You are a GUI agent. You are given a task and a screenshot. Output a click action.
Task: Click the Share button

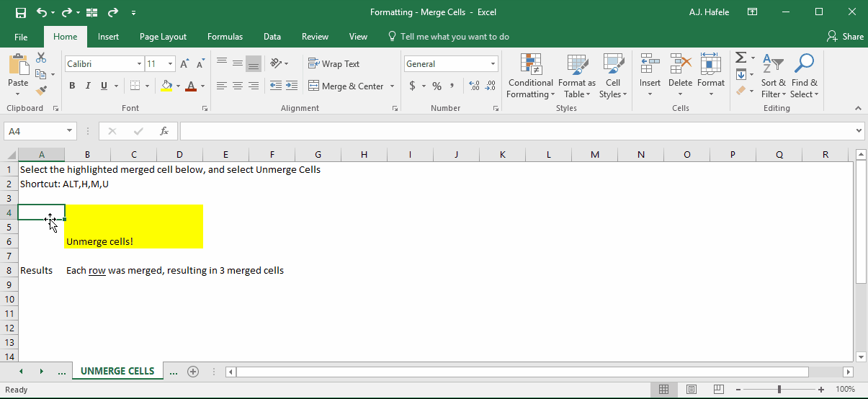point(846,37)
